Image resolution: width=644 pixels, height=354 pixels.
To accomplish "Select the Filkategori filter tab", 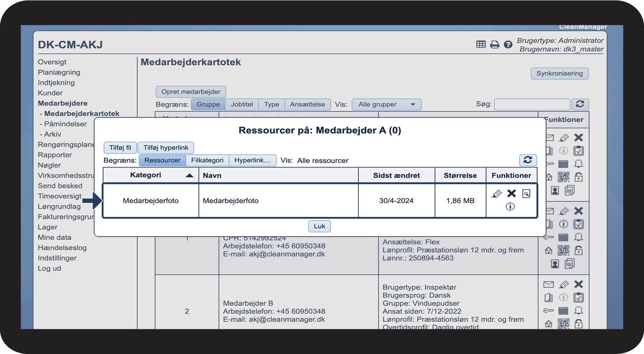I will [207, 160].
